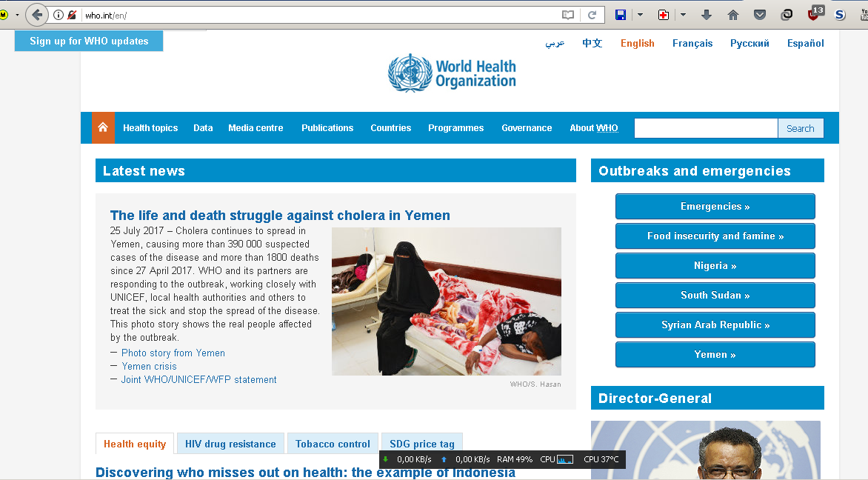Toggle reader view book icon
The image size is (868, 480).
tap(567, 15)
